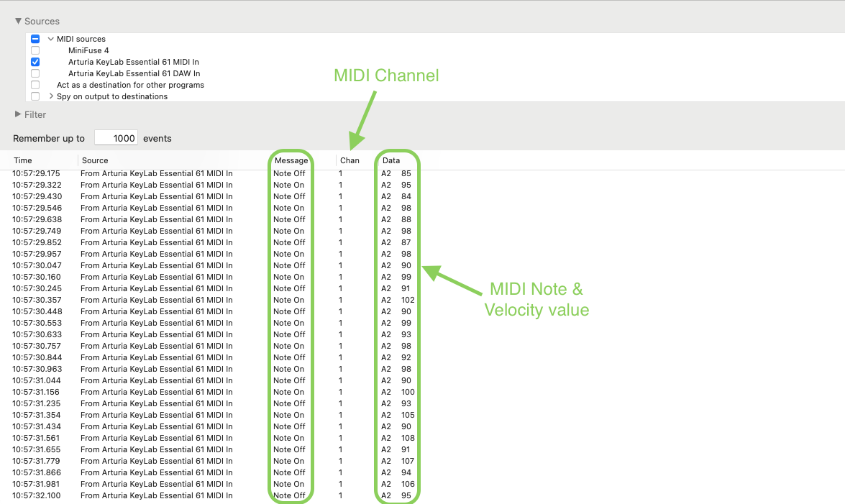Viewport: 845px width, 504px height.
Task: Click velocity 107 in the 10:57:31.779 row
Action: pyautogui.click(x=408, y=461)
